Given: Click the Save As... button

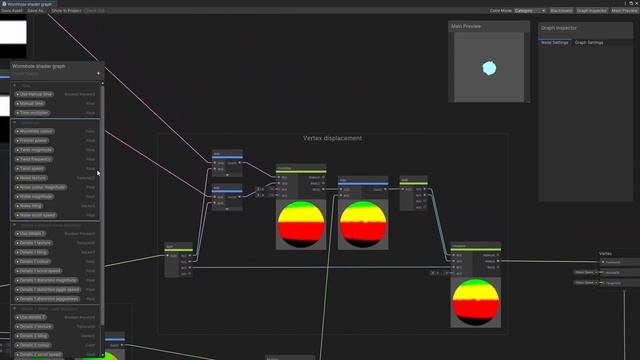Looking at the screenshot, I should [36, 11].
